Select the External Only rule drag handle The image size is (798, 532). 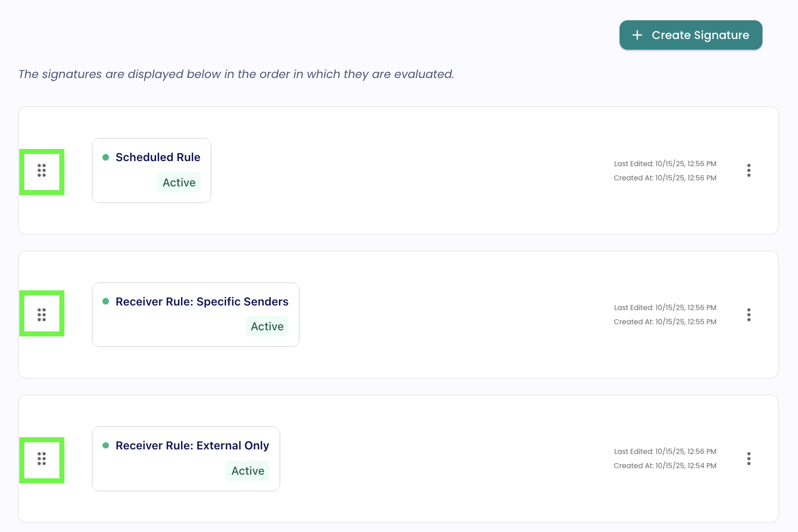pos(42,459)
